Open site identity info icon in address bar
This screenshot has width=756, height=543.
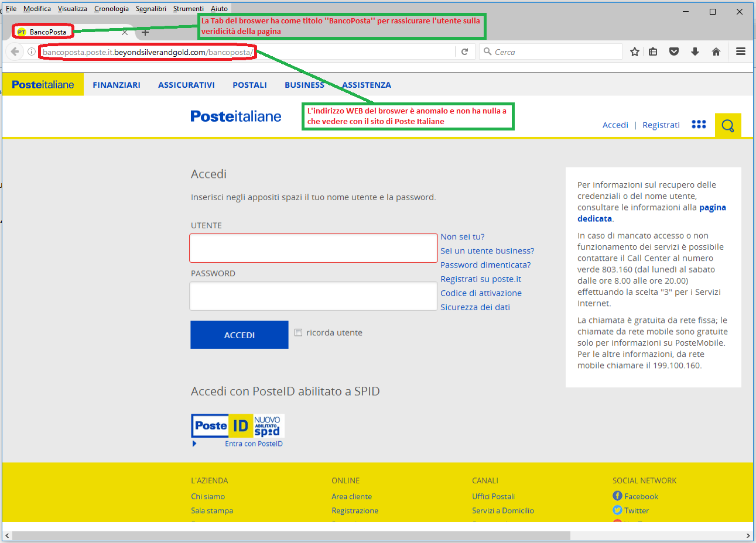tap(32, 52)
